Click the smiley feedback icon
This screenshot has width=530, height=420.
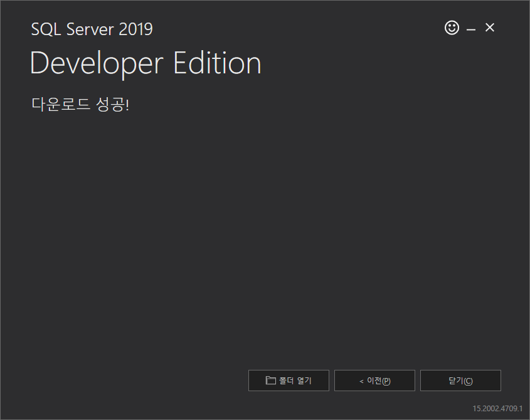(x=452, y=28)
